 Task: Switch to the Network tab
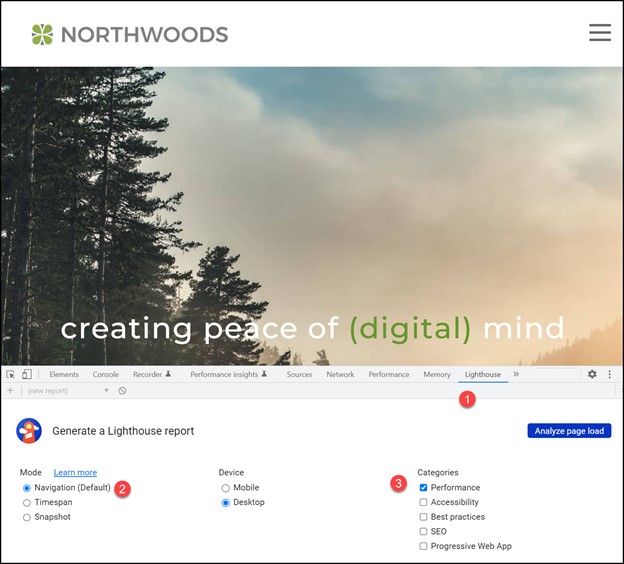point(340,374)
